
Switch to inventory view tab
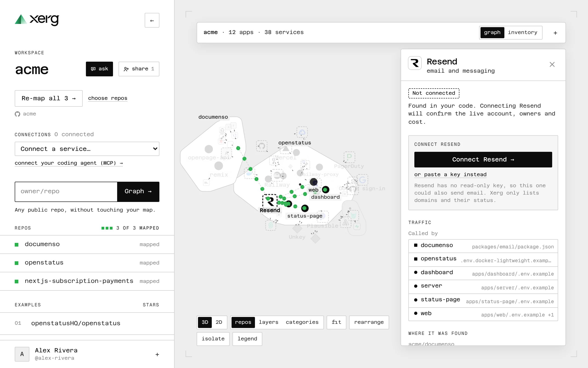[x=522, y=32]
